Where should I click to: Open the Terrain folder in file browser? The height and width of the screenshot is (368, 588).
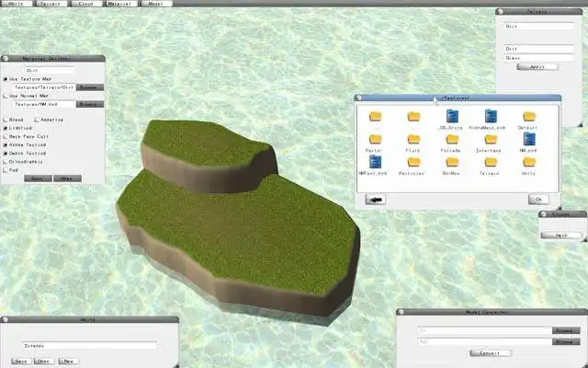click(491, 162)
